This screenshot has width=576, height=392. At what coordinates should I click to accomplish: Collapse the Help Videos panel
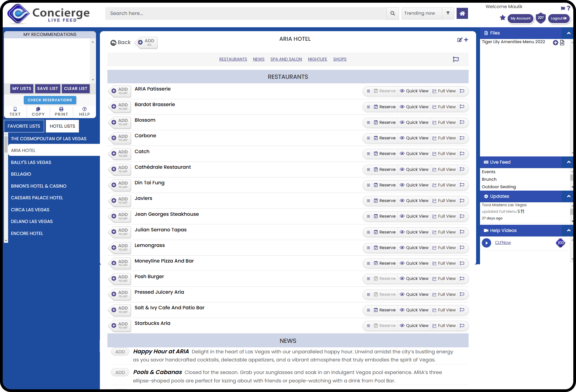[568, 230]
